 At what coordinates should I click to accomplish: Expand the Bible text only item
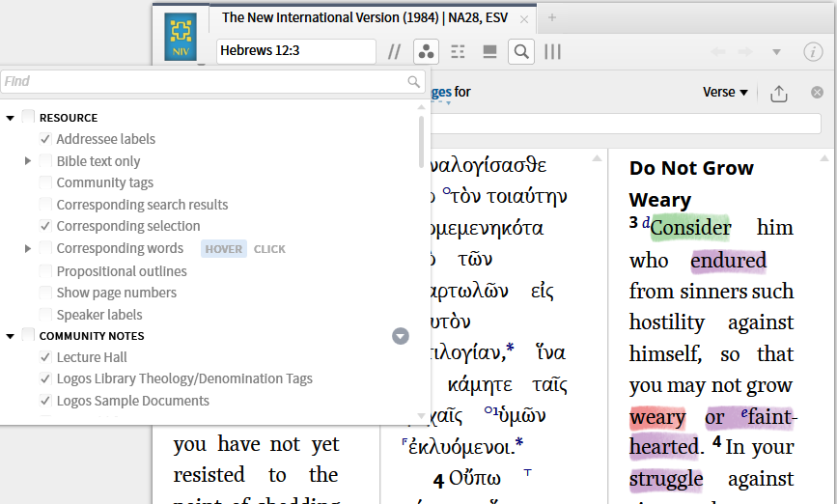[x=28, y=160]
